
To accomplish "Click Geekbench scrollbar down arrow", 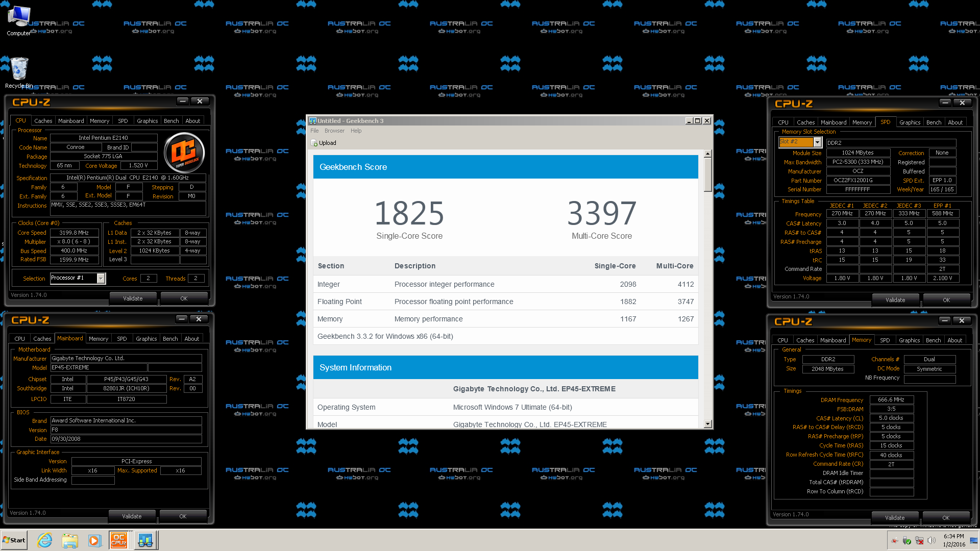I will pyautogui.click(x=707, y=424).
